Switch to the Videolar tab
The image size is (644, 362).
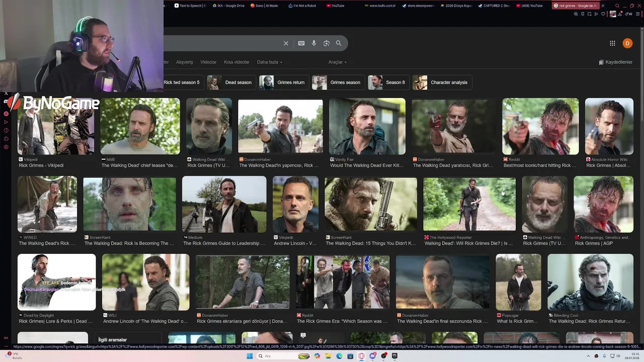[x=208, y=62]
